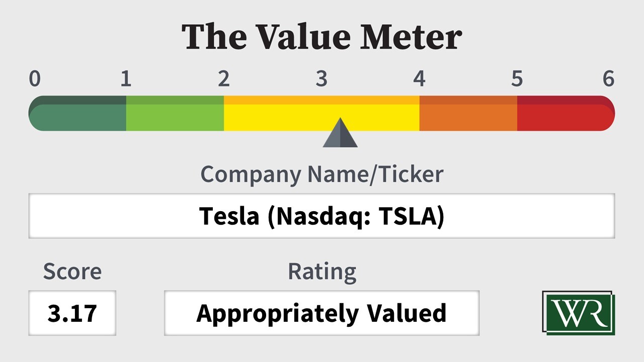Click the red meter segment
Screen dimensions: 644x362
click(x=565, y=114)
